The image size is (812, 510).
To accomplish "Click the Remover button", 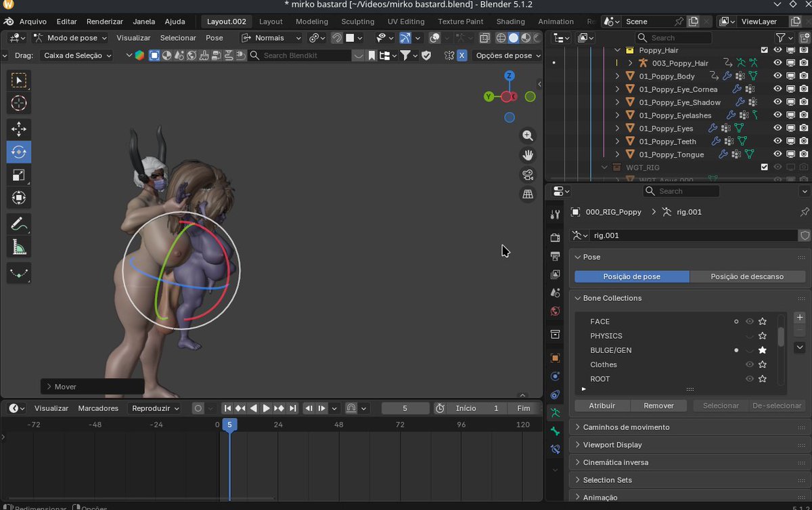I will pyautogui.click(x=658, y=406).
